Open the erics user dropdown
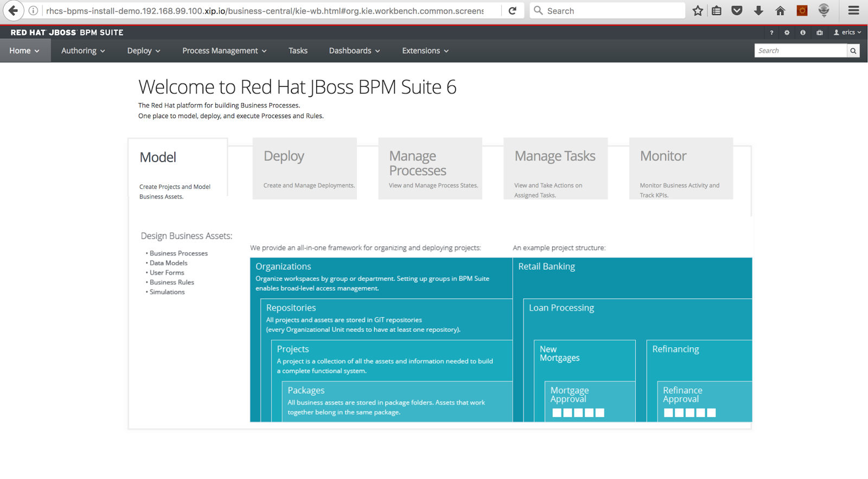The width and height of the screenshot is (868, 479). 847,33
